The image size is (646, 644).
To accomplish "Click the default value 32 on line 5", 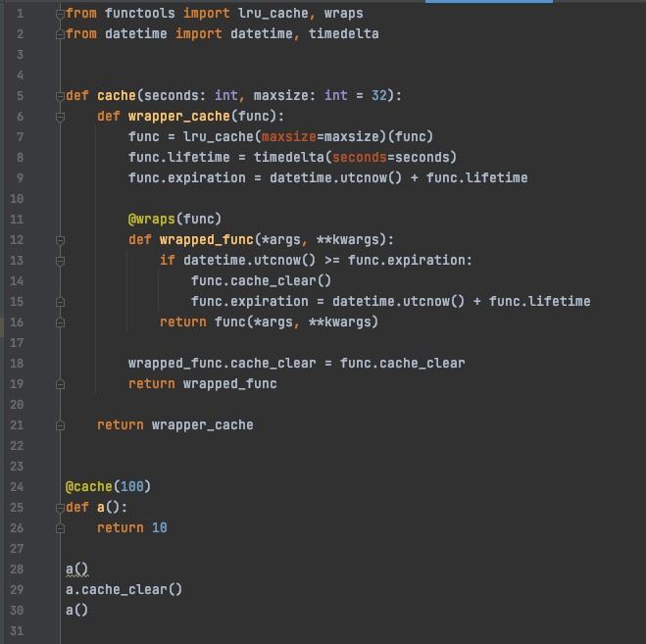I will 379,96.
